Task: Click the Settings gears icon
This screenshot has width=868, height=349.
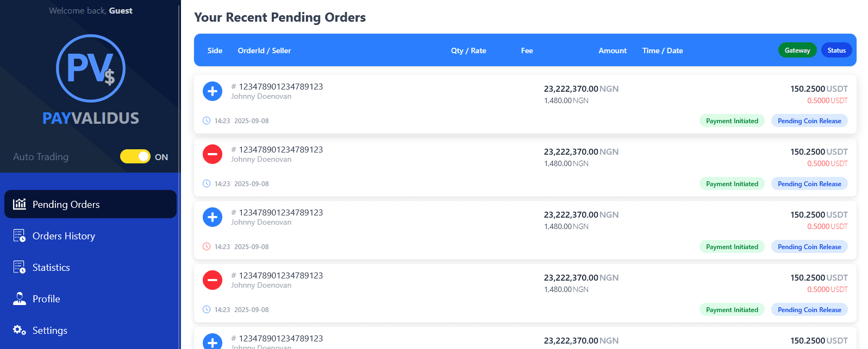Action: (20, 330)
